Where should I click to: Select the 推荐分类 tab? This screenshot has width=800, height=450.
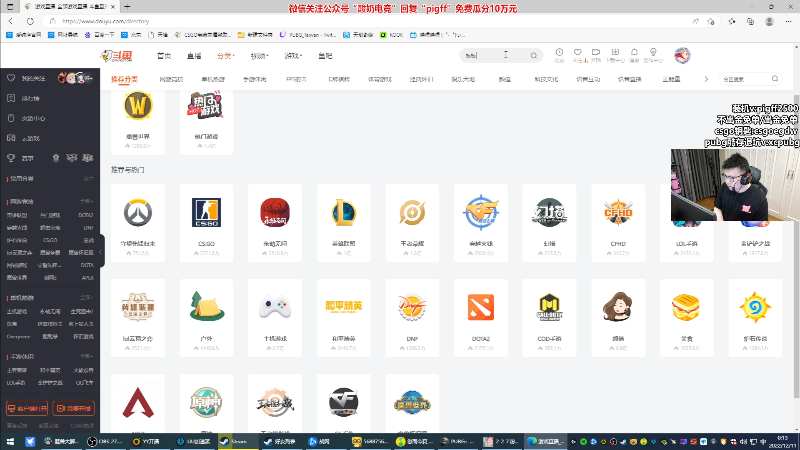(124, 80)
